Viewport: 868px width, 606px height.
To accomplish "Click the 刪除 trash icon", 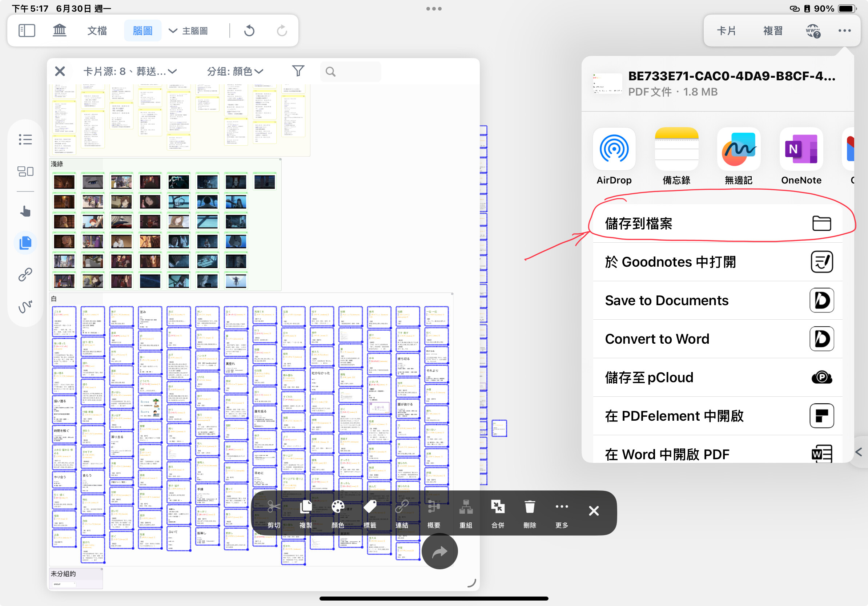I will tap(530, 513).
